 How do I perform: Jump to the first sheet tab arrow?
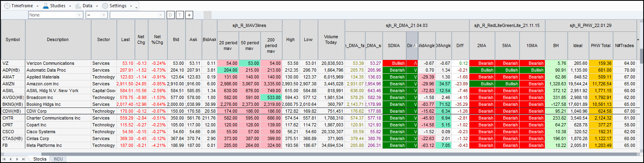pos(4,159)
